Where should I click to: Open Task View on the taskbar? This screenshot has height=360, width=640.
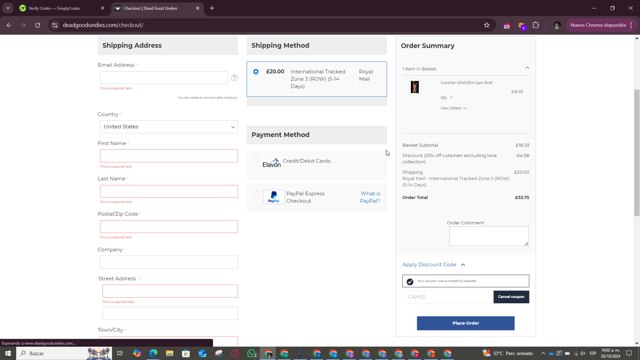[120, 353]
